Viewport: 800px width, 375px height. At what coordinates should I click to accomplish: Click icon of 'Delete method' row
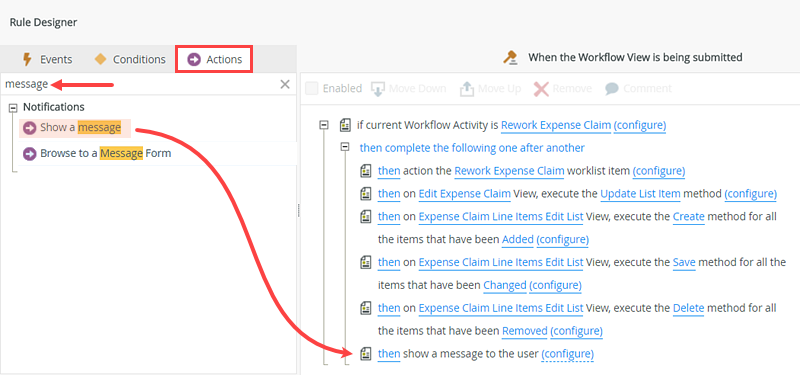coord(365,308)
